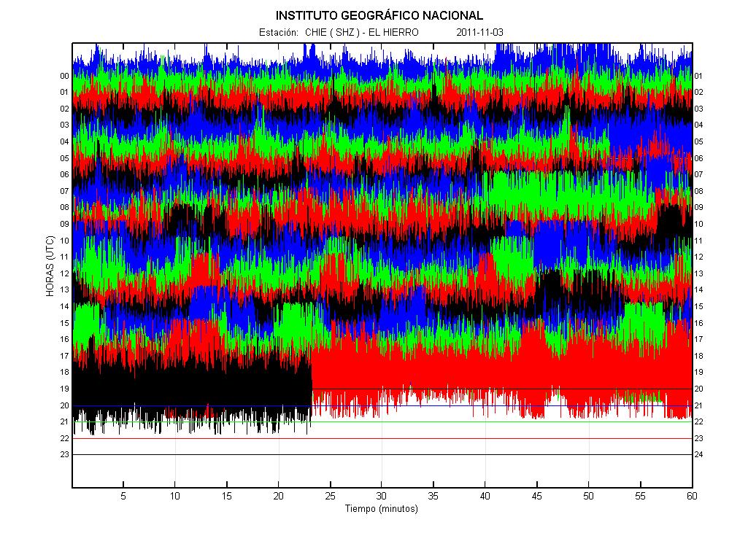Click the date 2011-11-03 in the header
The height and width of the screenshot is (560, 748).
coord(479,32)
